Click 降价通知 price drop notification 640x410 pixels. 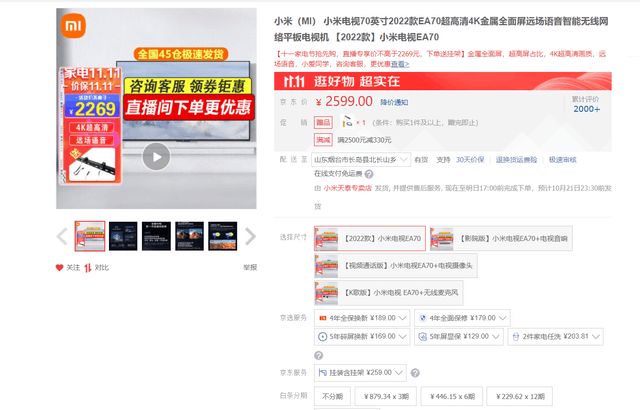tap(394, 102)
